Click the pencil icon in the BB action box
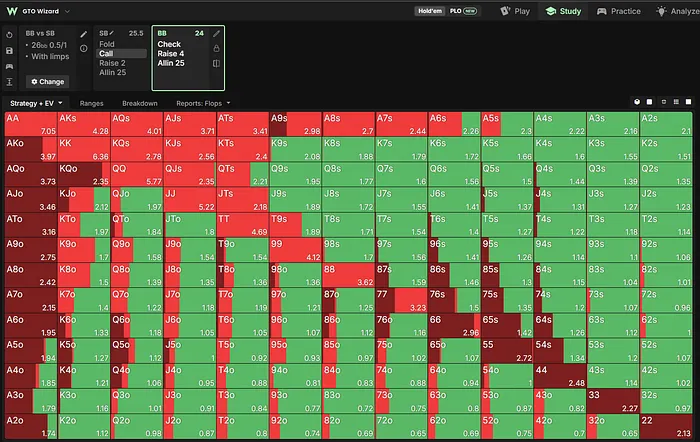 tap(217, 33)
